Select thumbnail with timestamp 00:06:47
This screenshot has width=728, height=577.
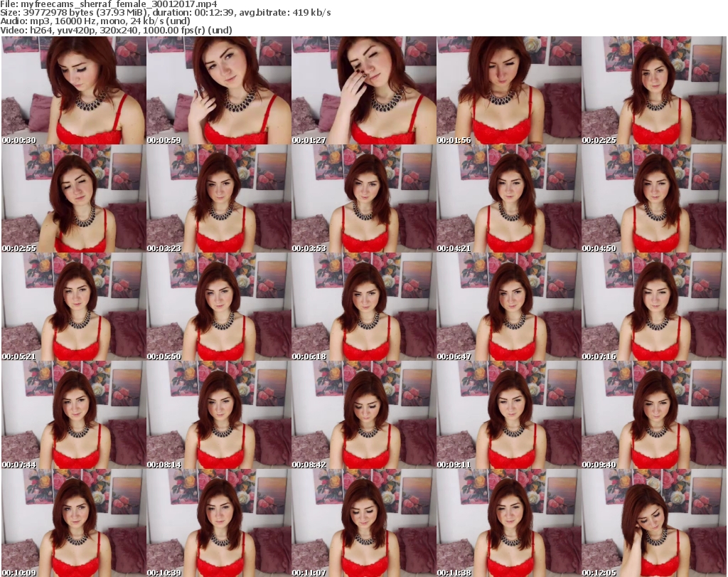(x=509, y=307)
